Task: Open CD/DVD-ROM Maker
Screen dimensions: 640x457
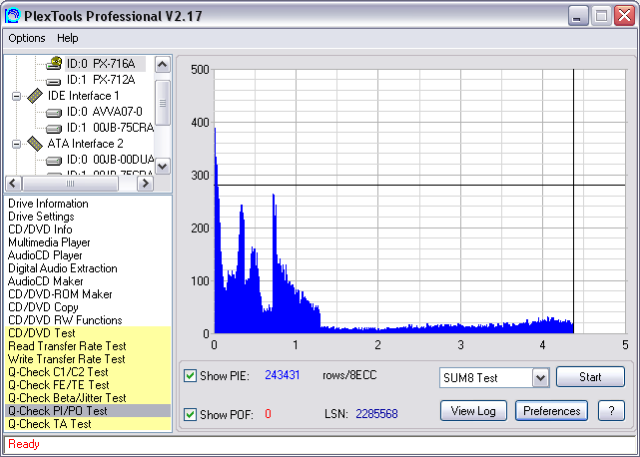Action: 60,294
